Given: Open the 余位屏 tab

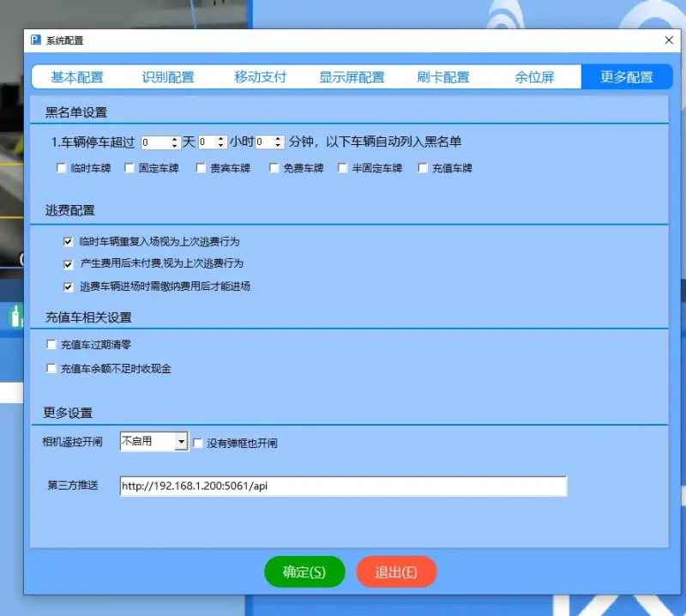Looking at the screenshot, I should coord(536,76).
